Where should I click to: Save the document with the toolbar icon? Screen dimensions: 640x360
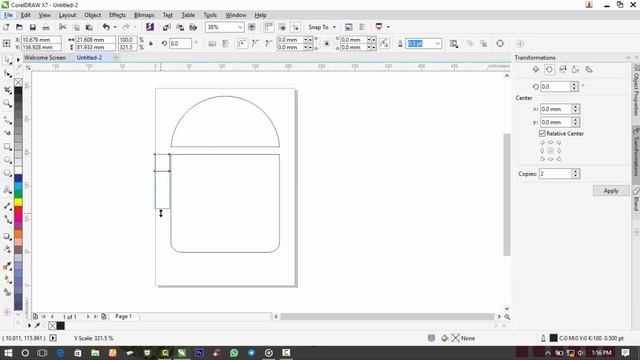[33, 27]
